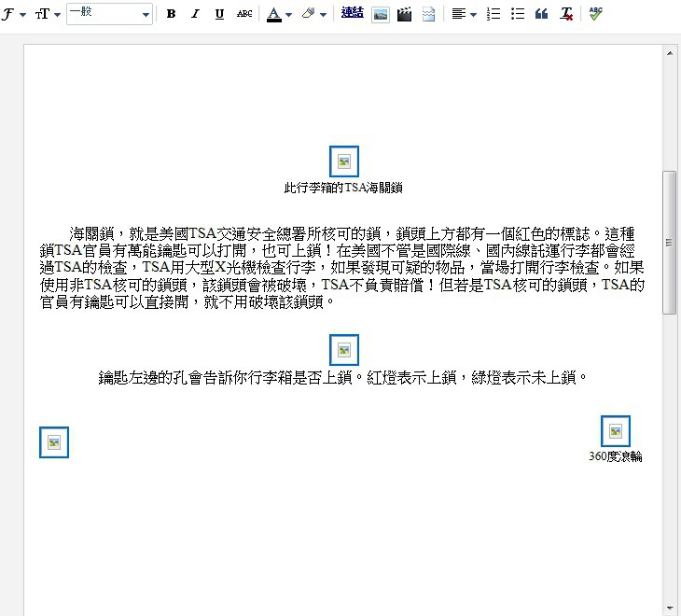Apply a numbered list
681x616 pixels.
tap(493, 14)
